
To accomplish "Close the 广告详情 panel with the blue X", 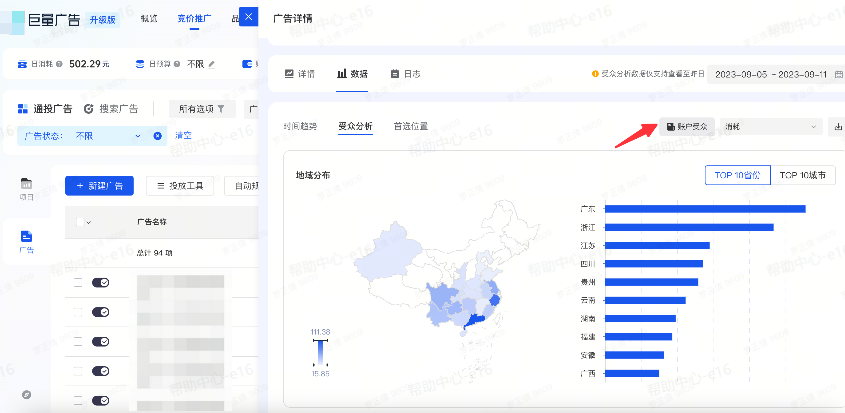I will tap(248, 17).
